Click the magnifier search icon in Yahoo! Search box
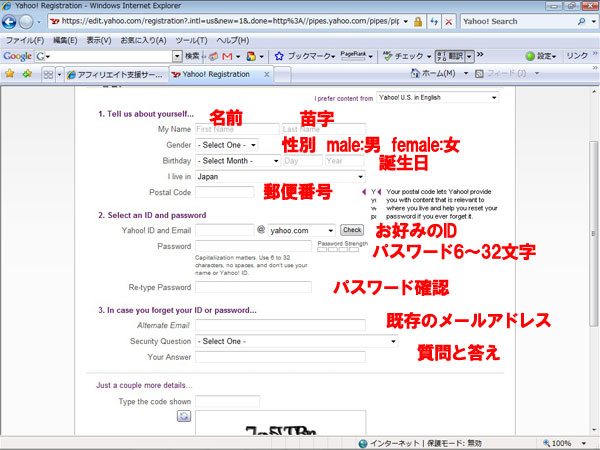The width and height of the screenshot is (600, 450). [582, 21]
